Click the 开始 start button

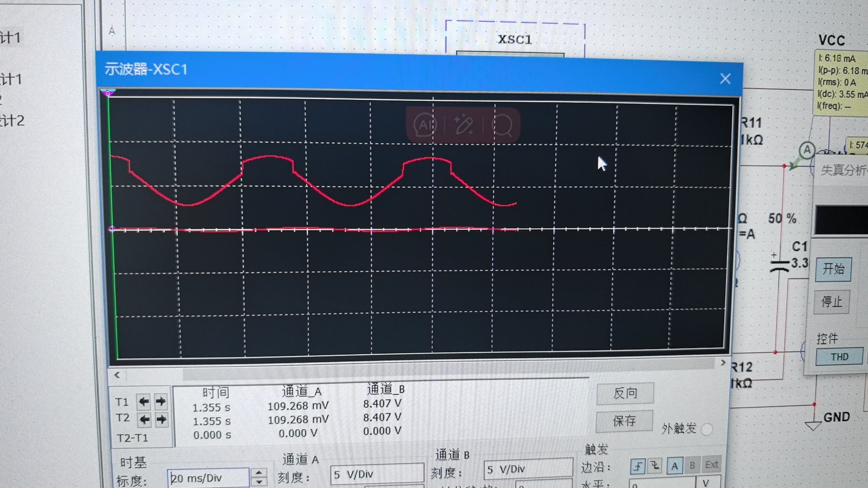[x=833, y=269]
